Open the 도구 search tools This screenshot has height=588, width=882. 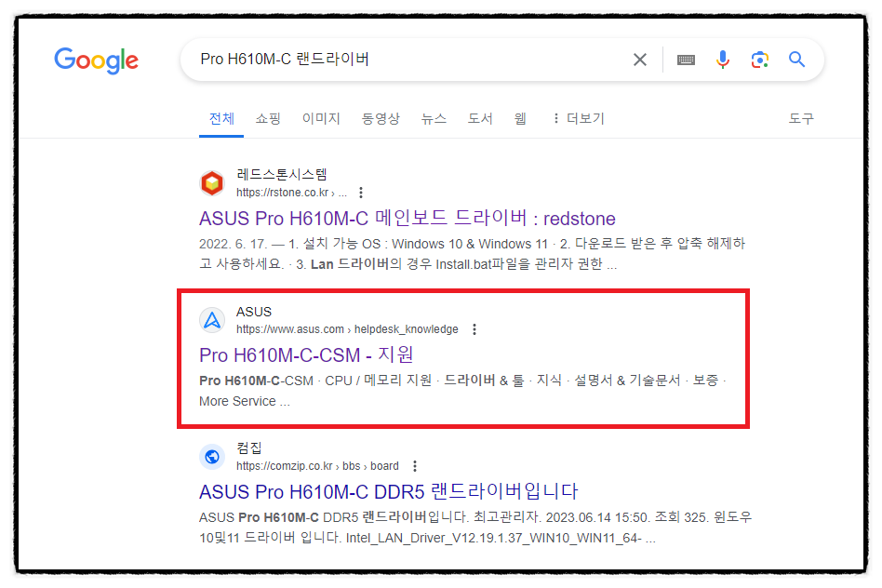pyautogui.click(x=801, y=119)
